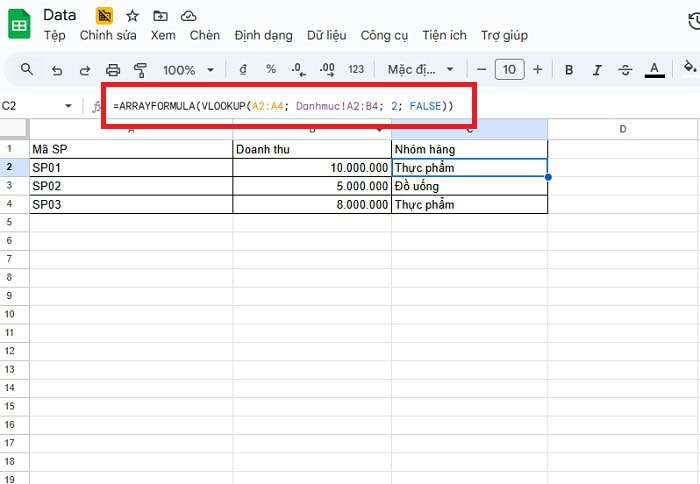Select cell containing Đồ uống
This screenshot has width=700, height=484.
(469, 186)
